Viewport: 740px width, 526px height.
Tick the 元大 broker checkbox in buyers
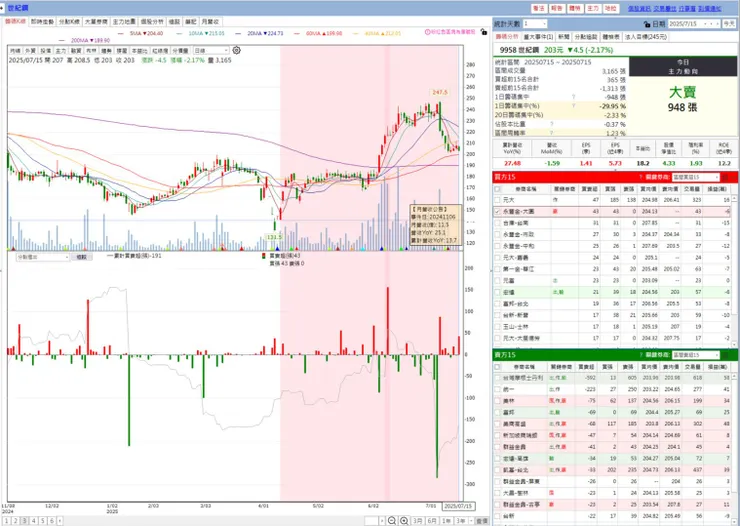(497, 200)
